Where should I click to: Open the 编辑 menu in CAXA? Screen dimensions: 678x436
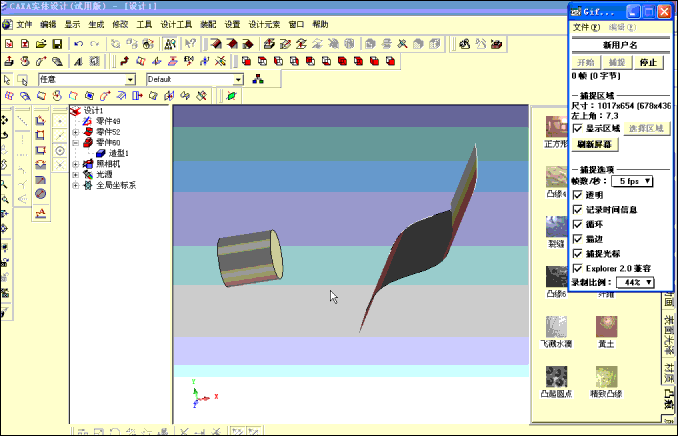(x=48, y=25)
